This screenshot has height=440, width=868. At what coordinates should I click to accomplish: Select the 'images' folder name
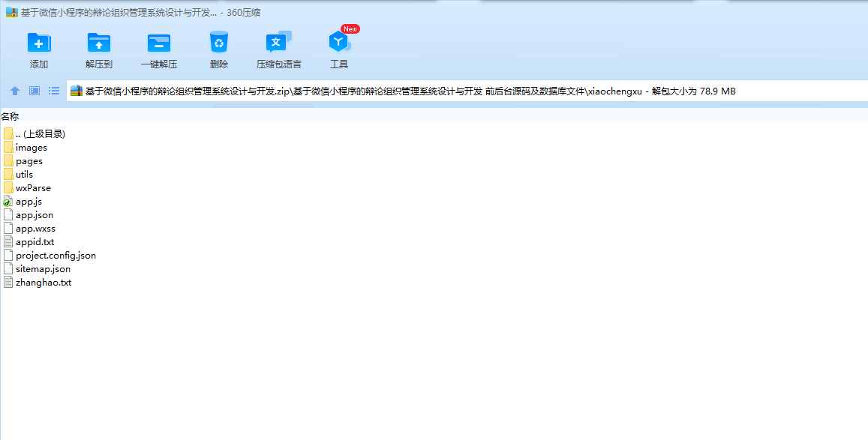pyautogui.click(x=32, y=148)
